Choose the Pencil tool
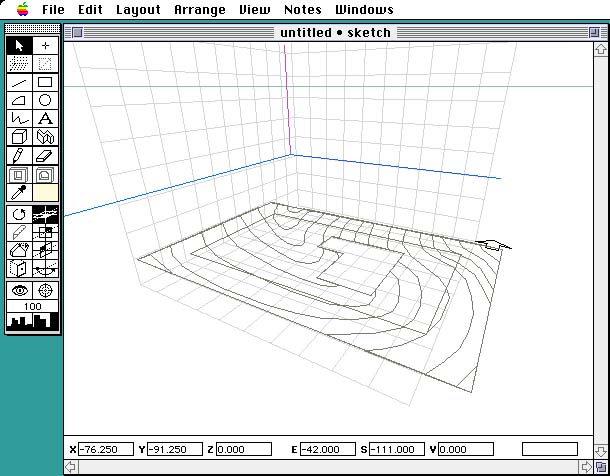The image size is (610, 476). (x=19, y=155)
